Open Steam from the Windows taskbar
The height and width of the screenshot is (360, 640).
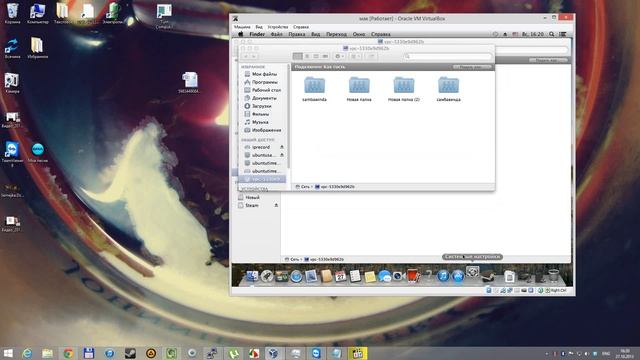point(130,353)
